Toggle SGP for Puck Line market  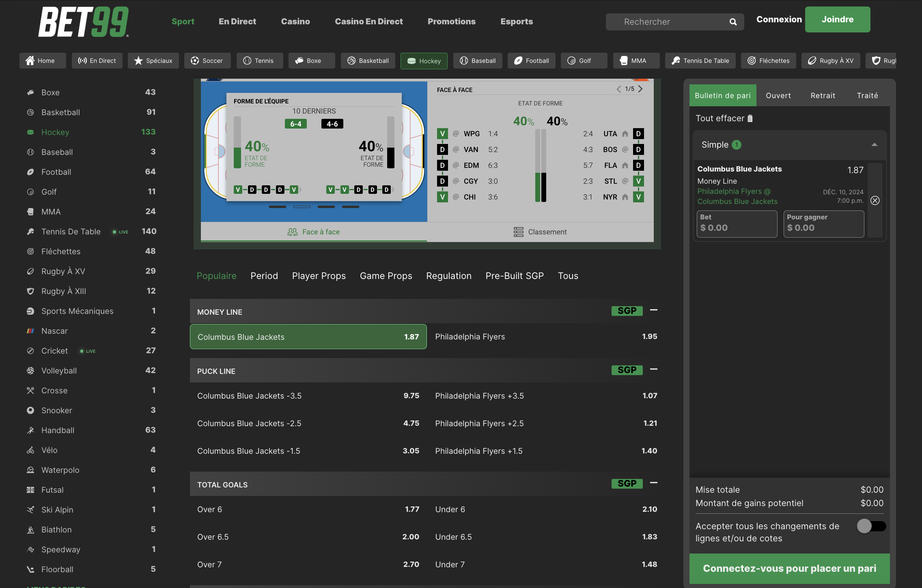pyautogui.click(x=627, y=370)
